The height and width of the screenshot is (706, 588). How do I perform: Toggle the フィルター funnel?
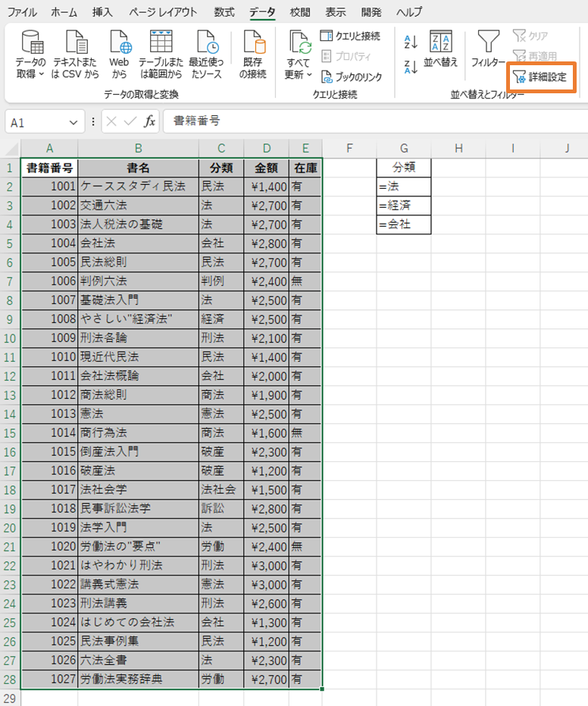tap(488, 49)
